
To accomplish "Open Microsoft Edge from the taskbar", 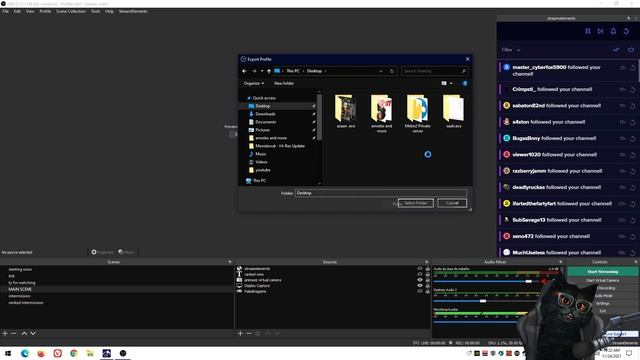I will [x=25, y=353].
